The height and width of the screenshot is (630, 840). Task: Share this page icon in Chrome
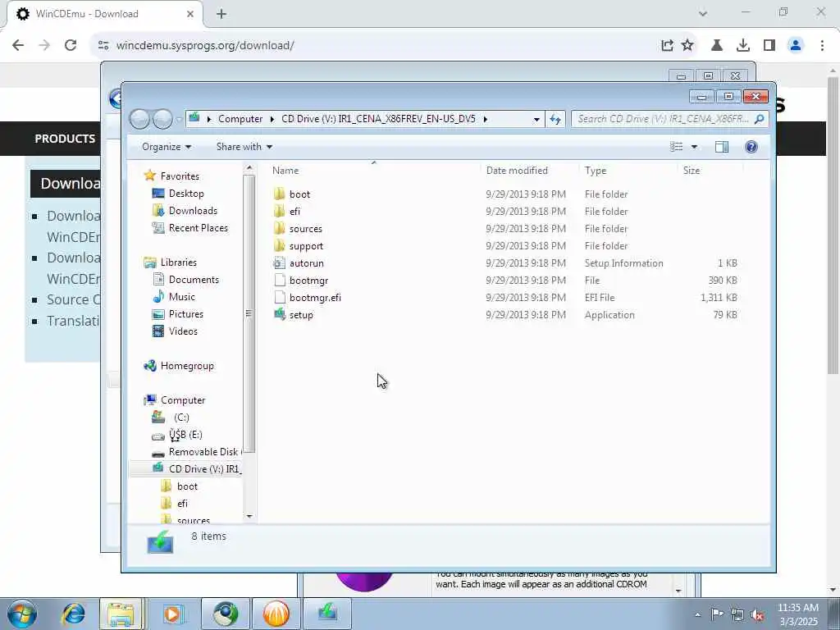[x=667, y=46]
